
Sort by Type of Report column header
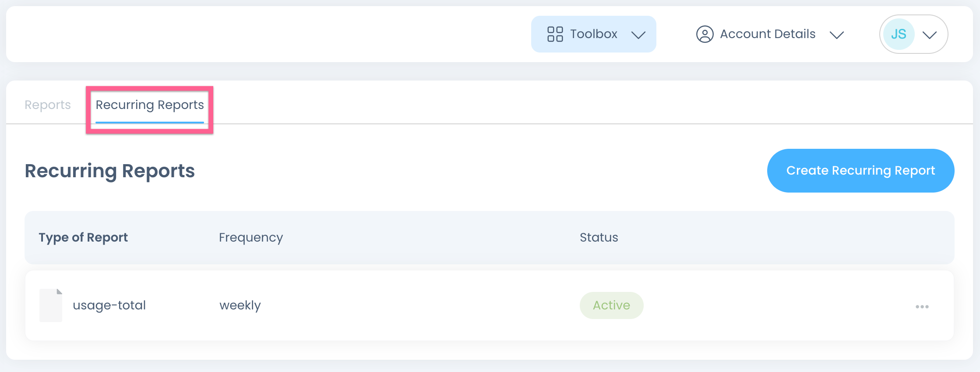83,237
